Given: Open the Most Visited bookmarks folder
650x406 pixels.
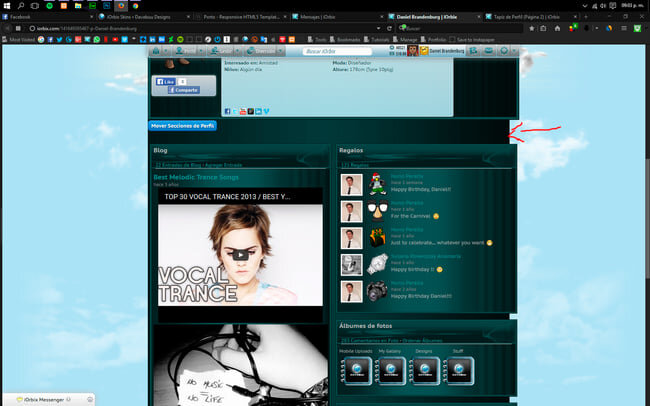Looking at the screenshot, I should (x=19, y=39).
